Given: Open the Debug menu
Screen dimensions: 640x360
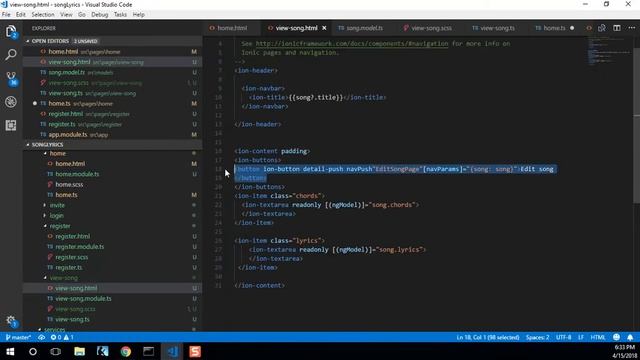Looking at the screenshot, I should pos(100,14).
